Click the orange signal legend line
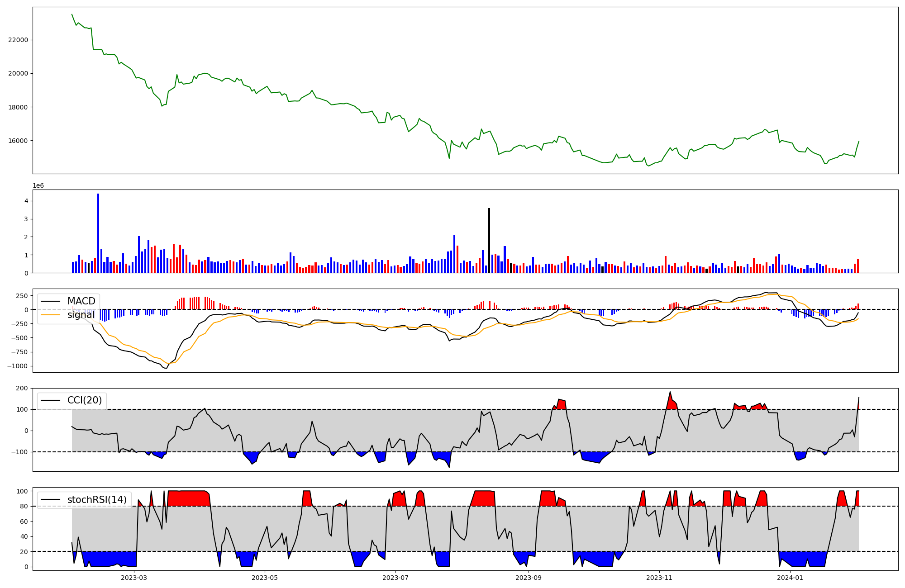 coord(50,315)
